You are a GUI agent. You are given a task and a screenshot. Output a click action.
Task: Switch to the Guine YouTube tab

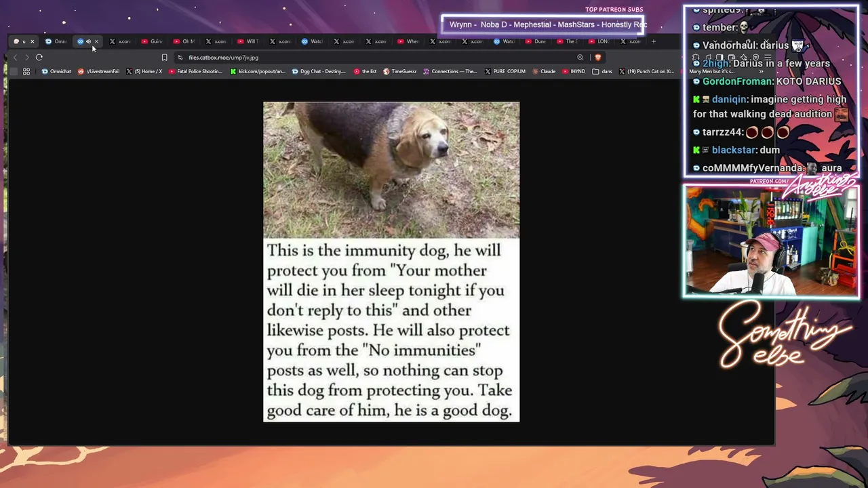(x=153, y=41)
